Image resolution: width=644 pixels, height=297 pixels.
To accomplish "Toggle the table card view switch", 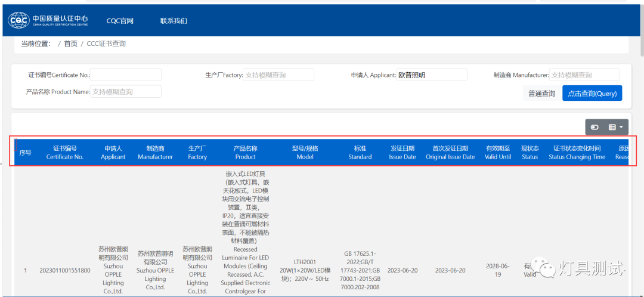I will click(x=594, y=127).
